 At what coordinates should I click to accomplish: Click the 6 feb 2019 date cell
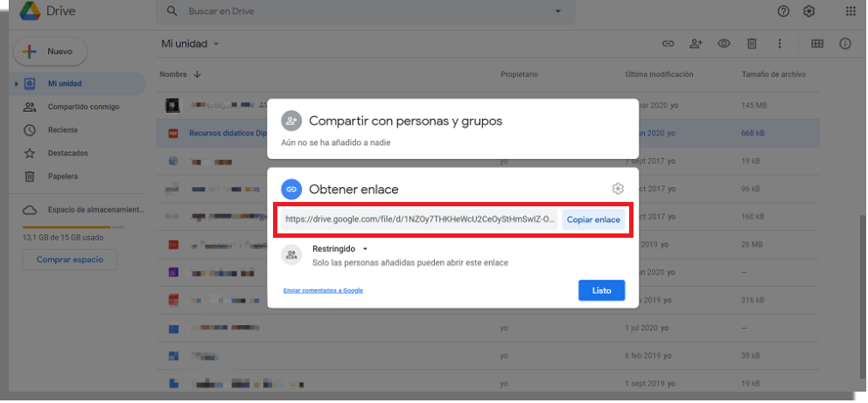coord(650,356)
